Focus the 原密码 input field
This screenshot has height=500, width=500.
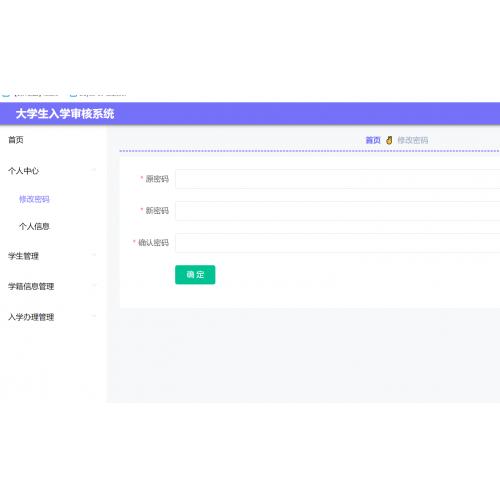(337, 179)
